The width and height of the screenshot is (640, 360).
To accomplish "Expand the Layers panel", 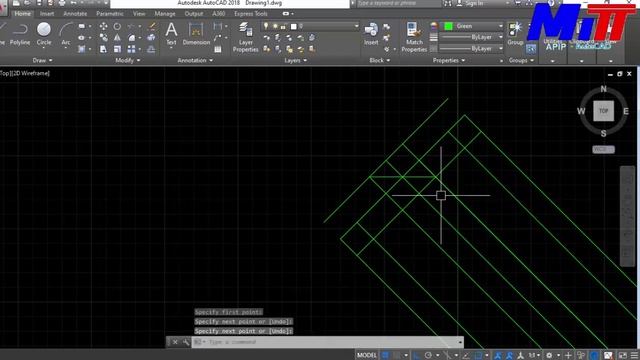I will (296, 60).
